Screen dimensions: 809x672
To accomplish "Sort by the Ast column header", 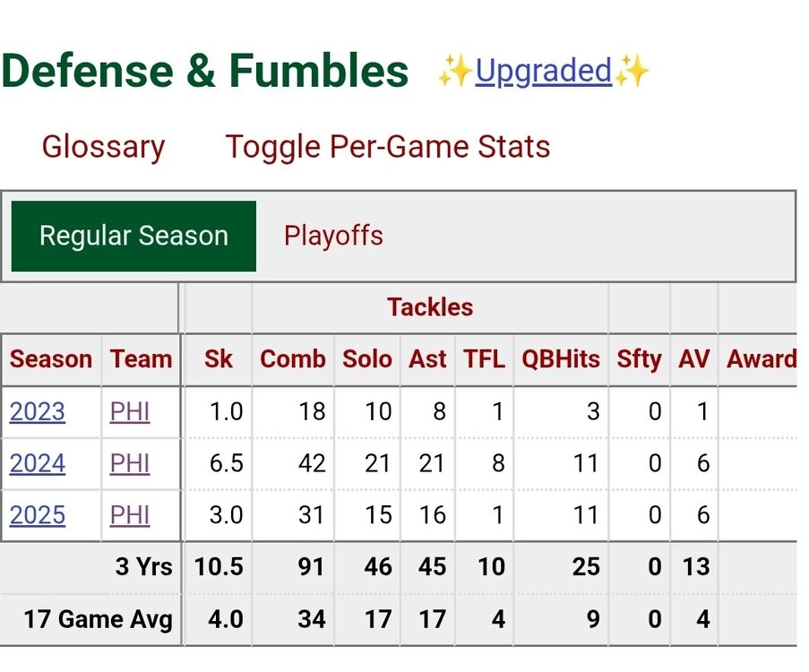I will (x=427, y=359).
